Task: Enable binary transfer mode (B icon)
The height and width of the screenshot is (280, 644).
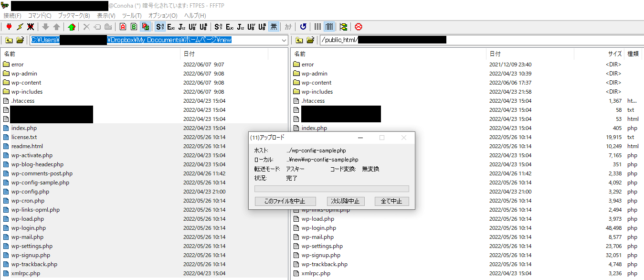Action: tap(133, 27)
